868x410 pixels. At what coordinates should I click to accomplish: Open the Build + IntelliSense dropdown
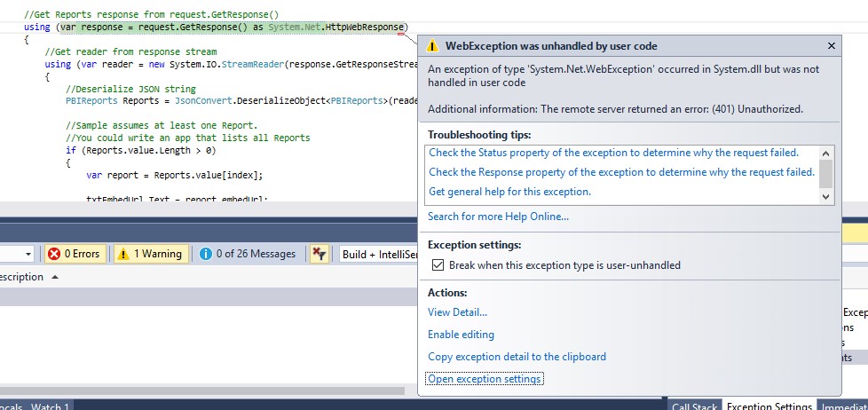[380, 254]
